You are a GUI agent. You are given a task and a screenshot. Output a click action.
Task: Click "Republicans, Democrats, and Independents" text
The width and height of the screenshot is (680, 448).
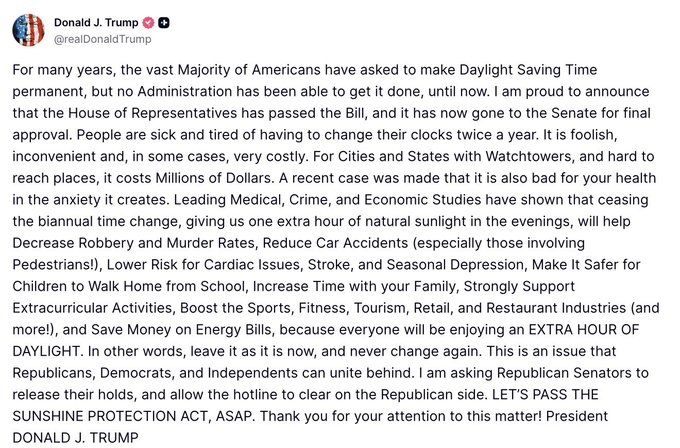point(153,373)
